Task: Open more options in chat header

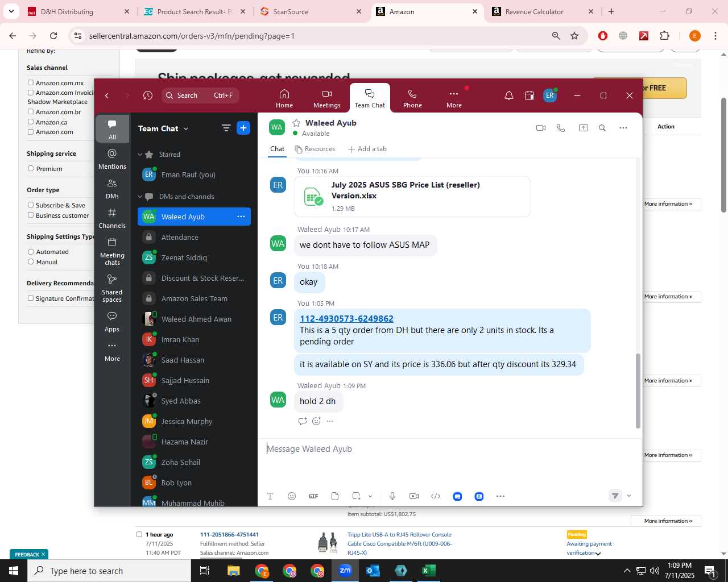Action: pos(623,128)
